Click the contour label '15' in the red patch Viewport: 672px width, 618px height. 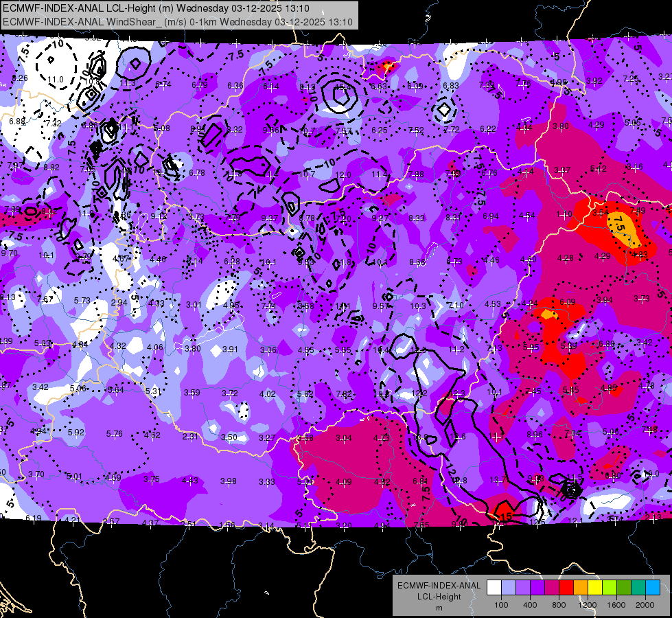pyautogui.click(x=506, y=516)
